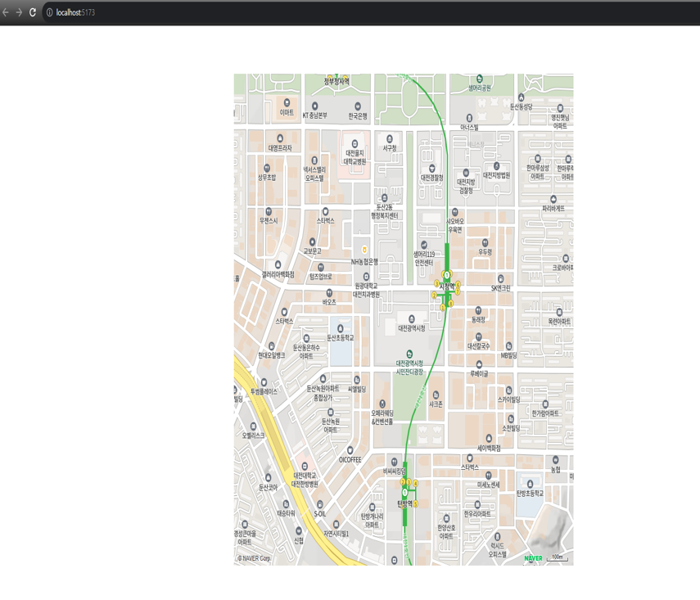Click the 탄방역 station label
This screenshot has width=700, height=600.
[405, 504]
